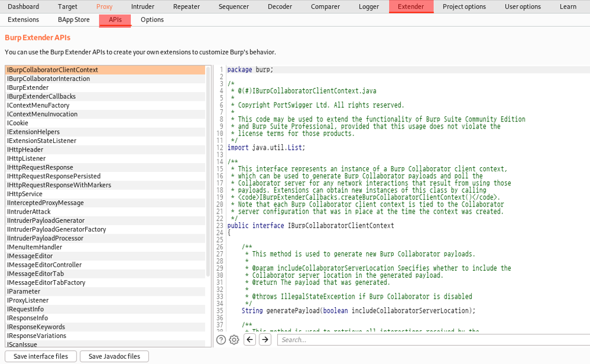The width and height of the screenshot is (590, 364).
Task: Click the API list vertical scrollbar
Action: pos(208,172)
